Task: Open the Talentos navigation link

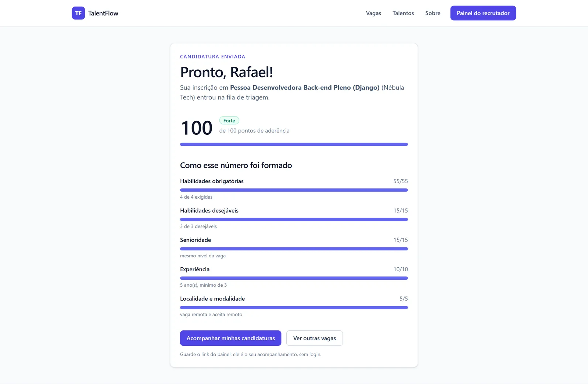Action: [x=403, y=13]
